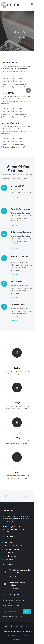Open read more under Powerful Performance
The height and width of the screenshot is (644, 44).
pyautogui.click(x=14, y=225)
